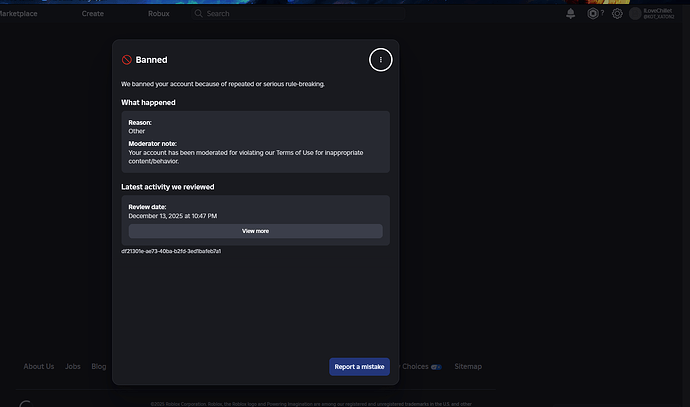Open the Jobs footer link
The image size is (690, 407).
(73, 367)
